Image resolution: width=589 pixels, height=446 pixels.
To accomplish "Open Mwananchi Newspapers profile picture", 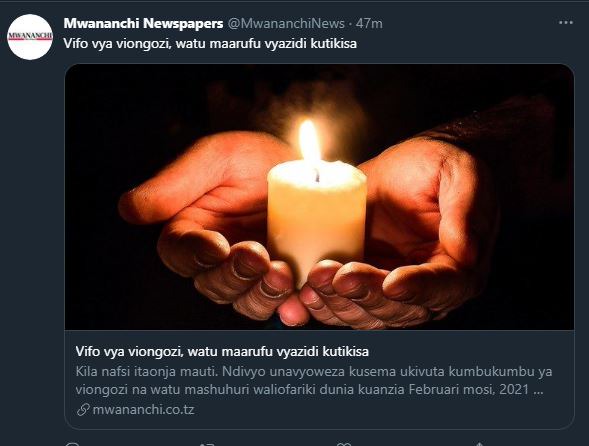I will coord(30,37).
